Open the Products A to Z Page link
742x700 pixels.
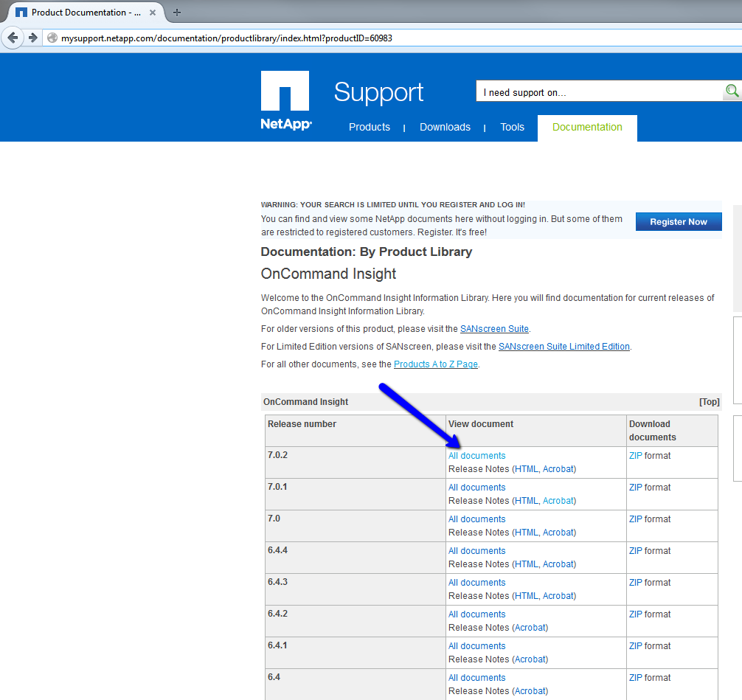tap(436, 364)
